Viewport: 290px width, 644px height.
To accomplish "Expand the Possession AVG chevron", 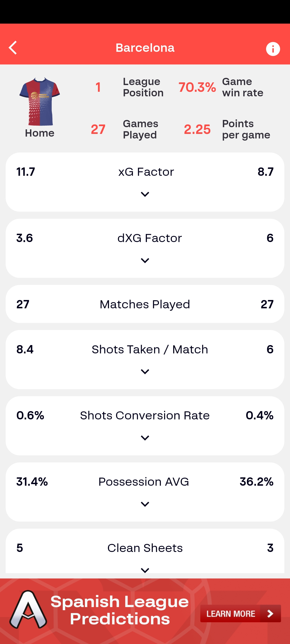I will coord(145,504).
